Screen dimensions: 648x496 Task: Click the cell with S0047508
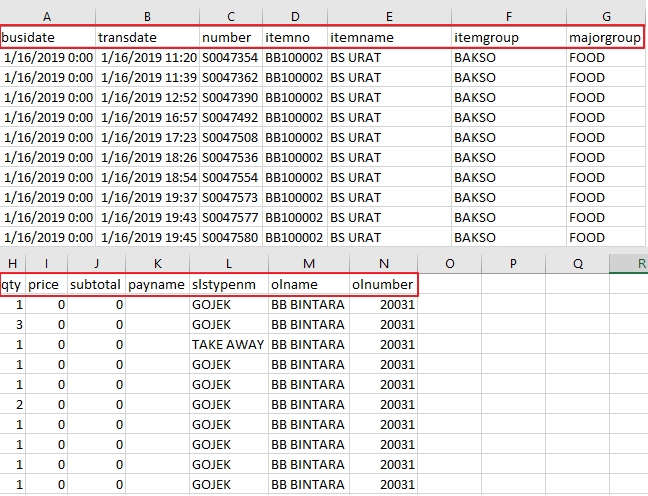[x=230, y=138]
